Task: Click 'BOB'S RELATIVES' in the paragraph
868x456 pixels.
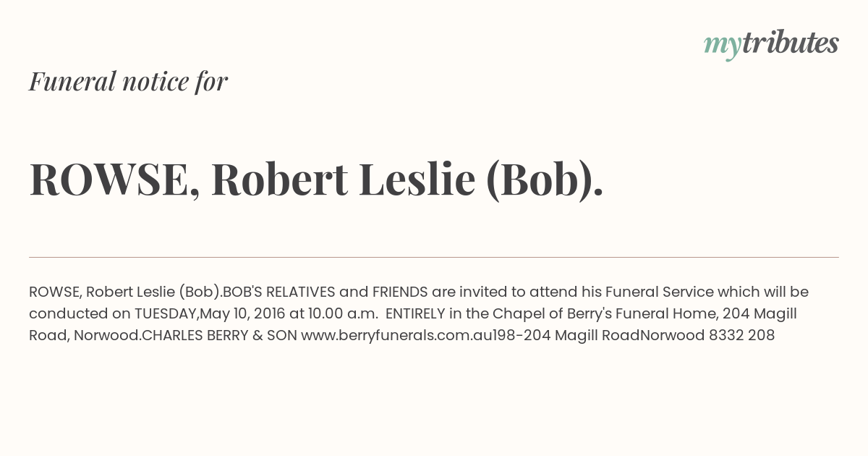Action: [278, 292]
